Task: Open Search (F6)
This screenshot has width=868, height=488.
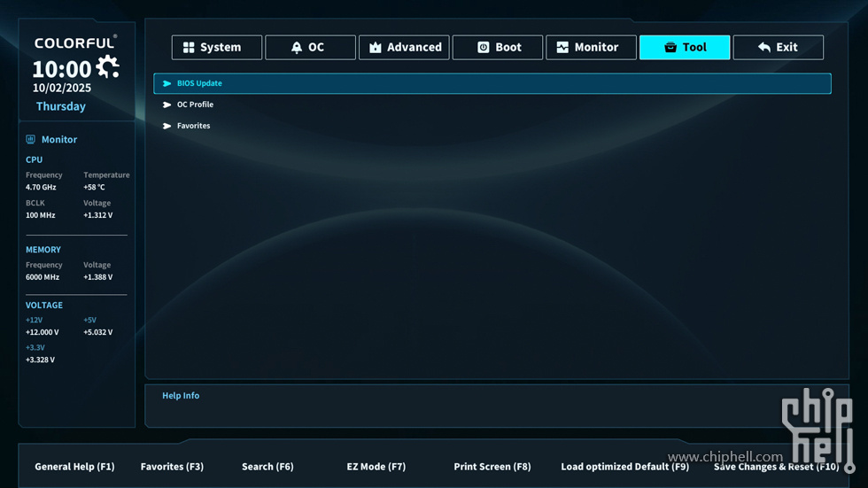Action: (x=267, y=467)
